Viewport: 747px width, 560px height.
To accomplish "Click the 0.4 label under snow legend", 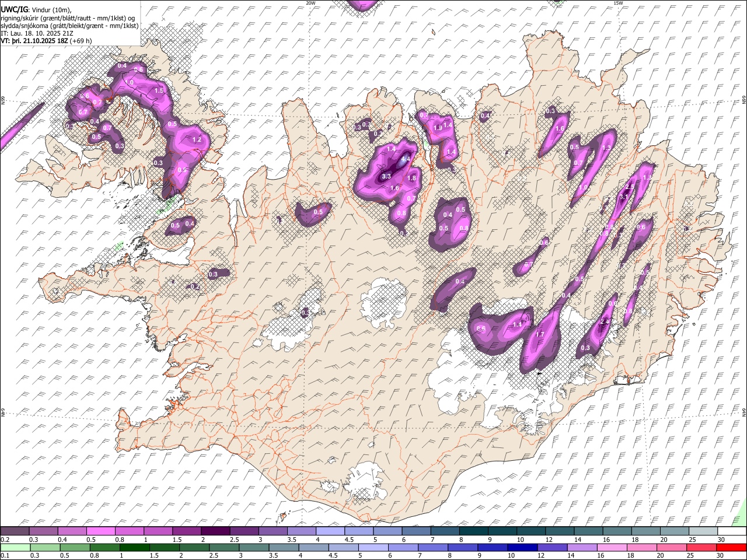I will click(62, 540).
